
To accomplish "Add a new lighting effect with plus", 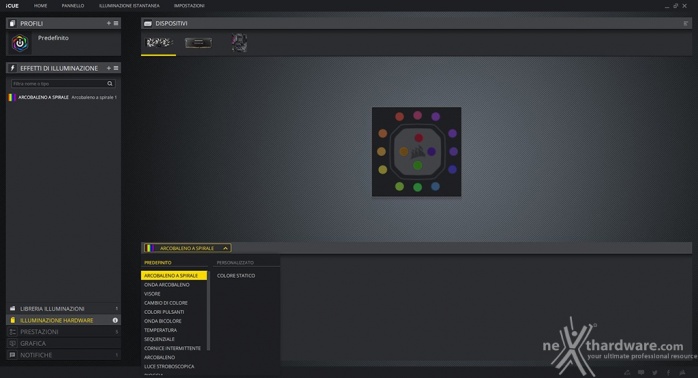I will point(109,68).
